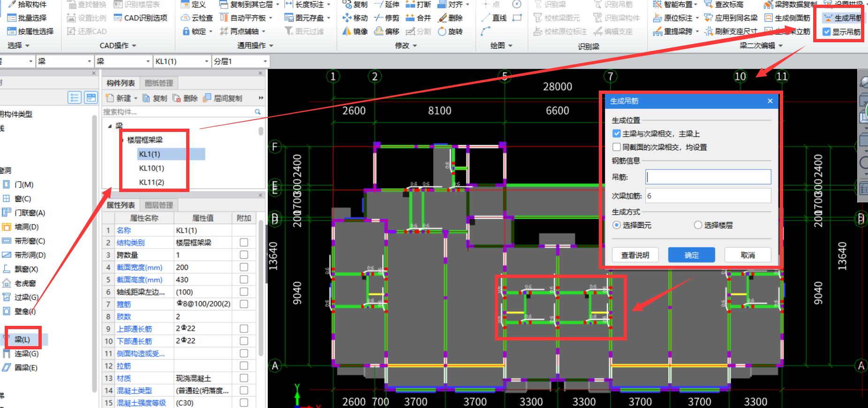868x408 pixels.
Task: Select the 两点辅轴 two-point auxiliary axis tool
Action: tap(242, 31)
